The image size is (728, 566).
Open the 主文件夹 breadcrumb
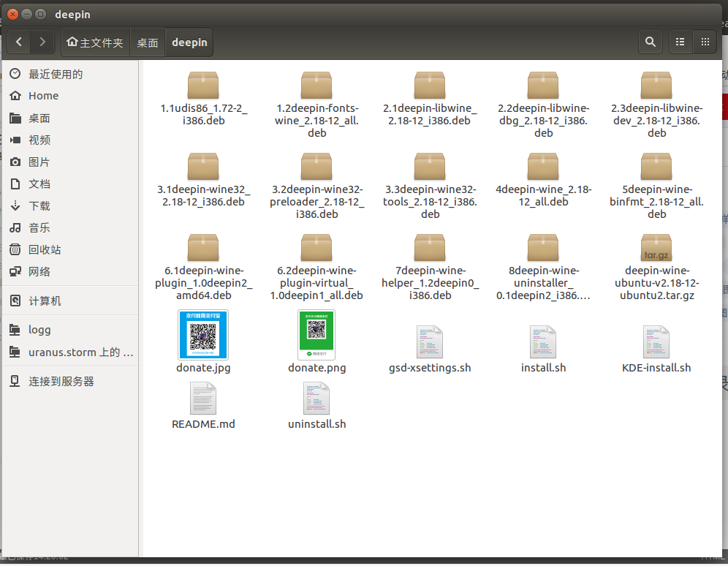pyautogui.click(x=95, y=42)
